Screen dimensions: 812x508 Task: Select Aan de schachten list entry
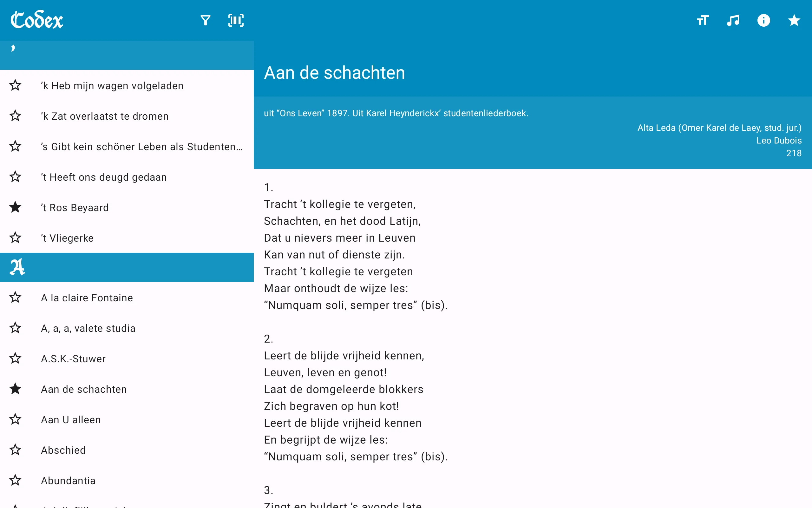84,389
